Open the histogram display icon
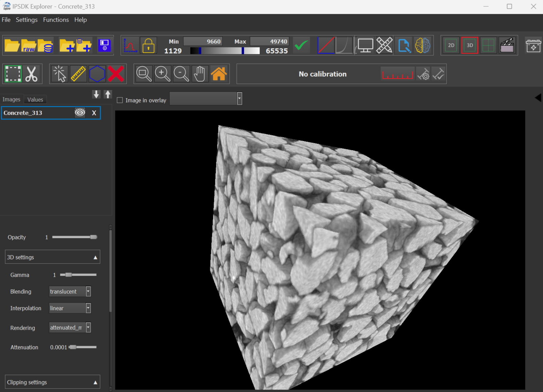Image resolution: width=543 pixels, height=392 pixels. 130,46
